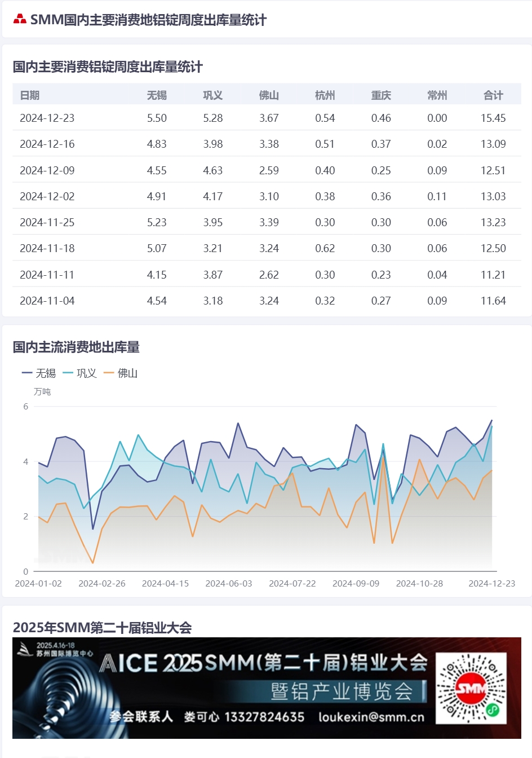Click the total value 11.21
This screenshot has width=532, height=758.
pyautogui.click(x=493, y=275)
